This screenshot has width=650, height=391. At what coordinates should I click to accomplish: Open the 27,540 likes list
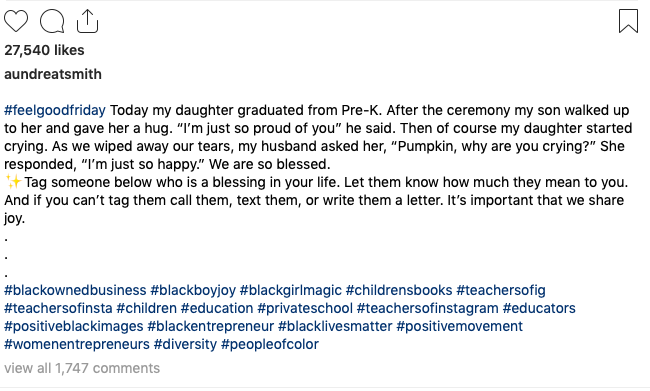coord(44,50)
